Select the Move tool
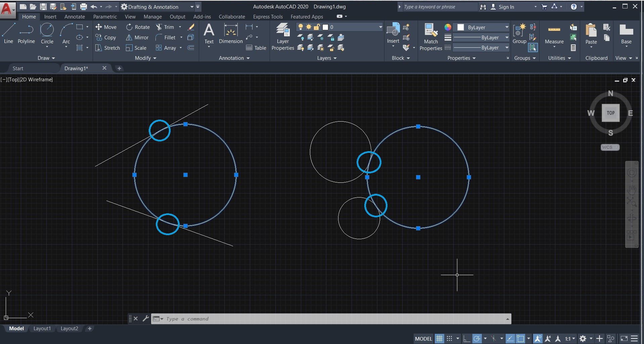Viewport: 644px width, 344px height. pos(106,27)
